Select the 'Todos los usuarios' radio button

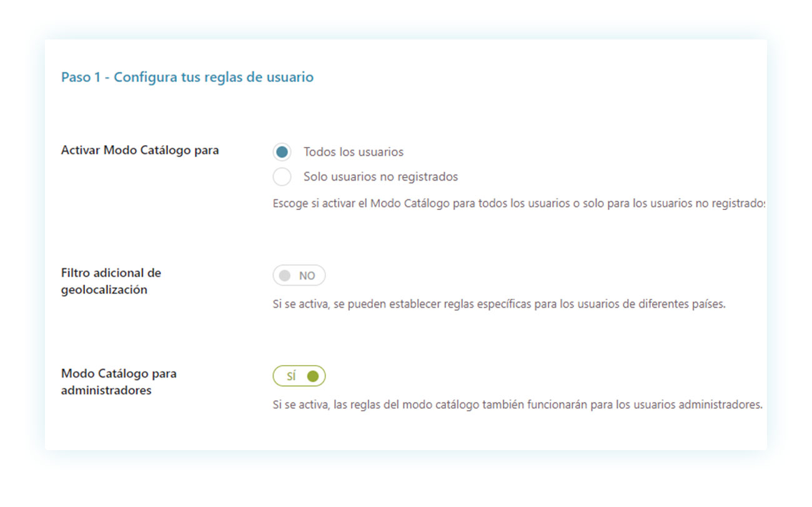(282, 152)
